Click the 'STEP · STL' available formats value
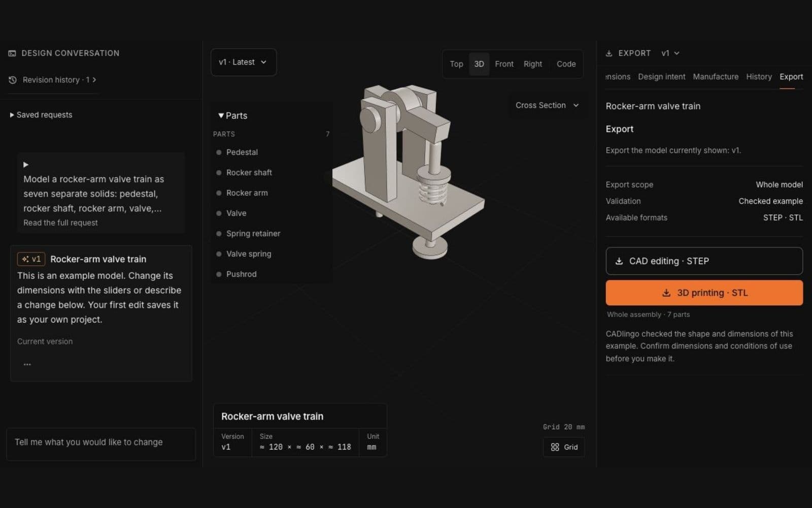Screen dimensions: 812x508 783,217
